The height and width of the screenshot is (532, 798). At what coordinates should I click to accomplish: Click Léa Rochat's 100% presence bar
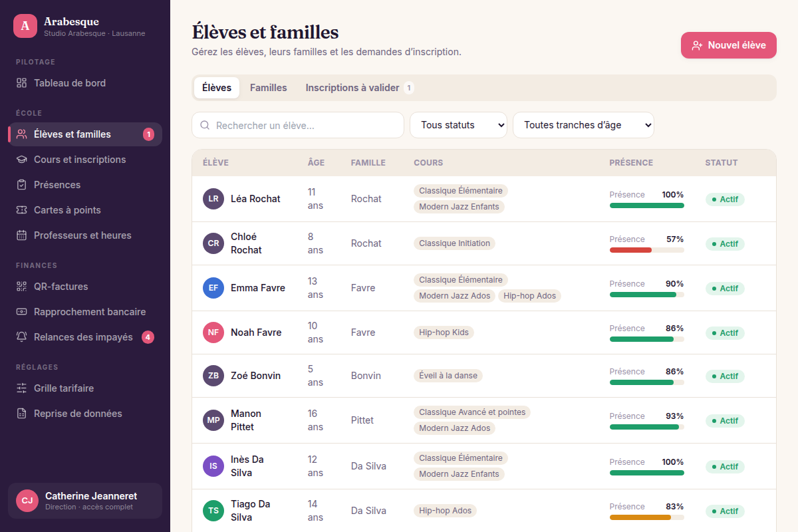coord(647,205)
